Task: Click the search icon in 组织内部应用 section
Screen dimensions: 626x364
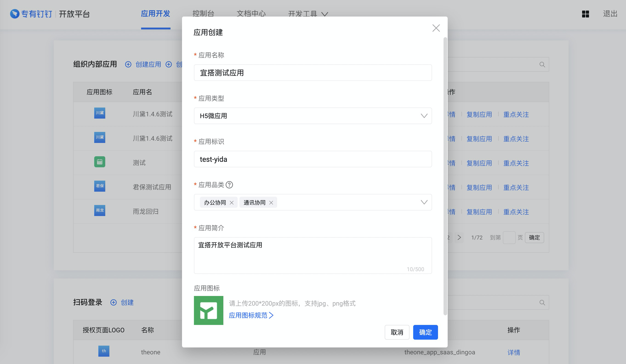Action: pyautogui.click(x=542, y=65)
